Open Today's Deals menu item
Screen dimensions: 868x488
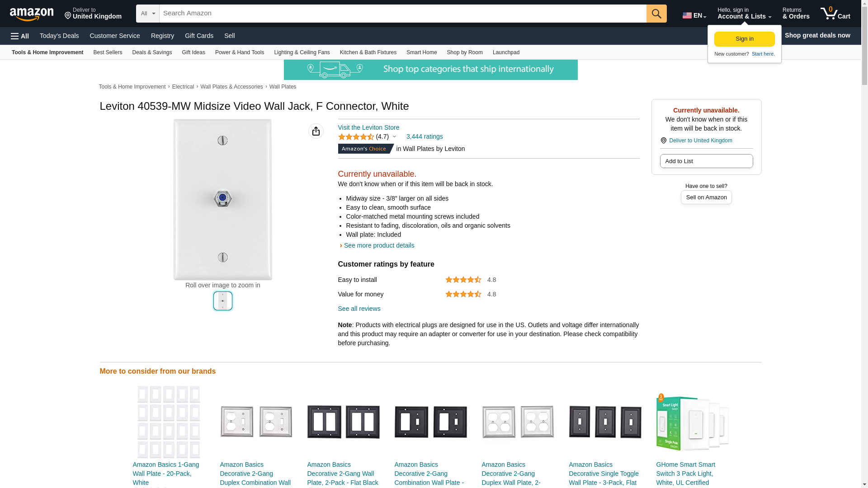coord(59,36)
